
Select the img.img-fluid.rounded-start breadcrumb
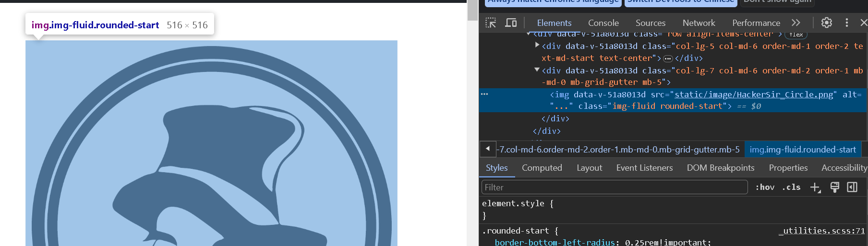pos(803,150)
